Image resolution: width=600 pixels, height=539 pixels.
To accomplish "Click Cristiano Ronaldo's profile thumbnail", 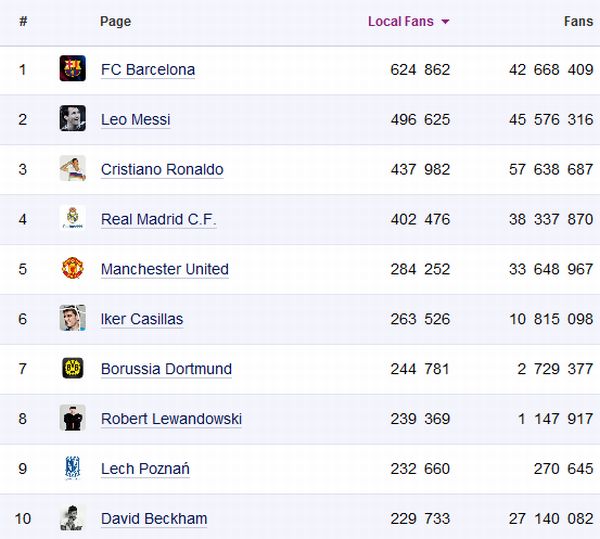I will click(72, 169).
